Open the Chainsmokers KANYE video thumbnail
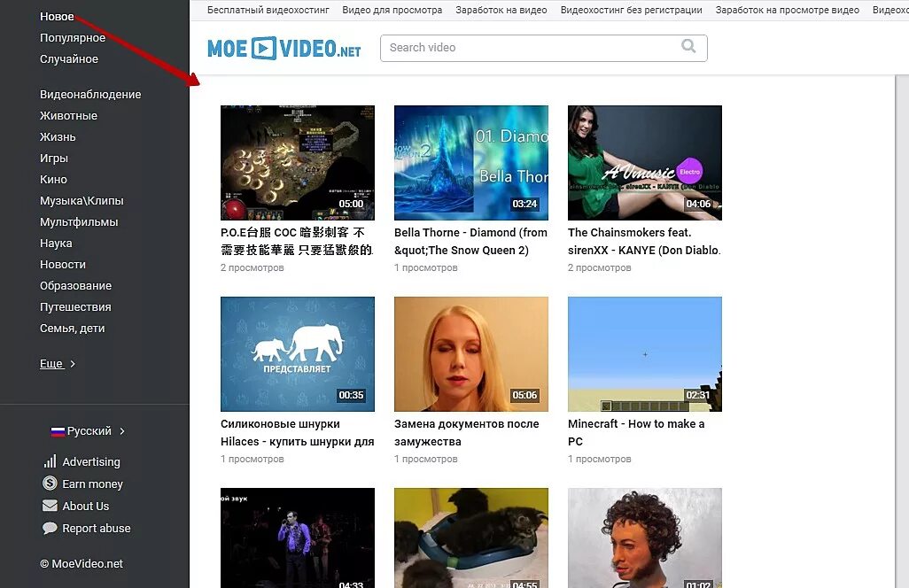Image resolution: width=909 pixels, height=588 pixels. 645,163
